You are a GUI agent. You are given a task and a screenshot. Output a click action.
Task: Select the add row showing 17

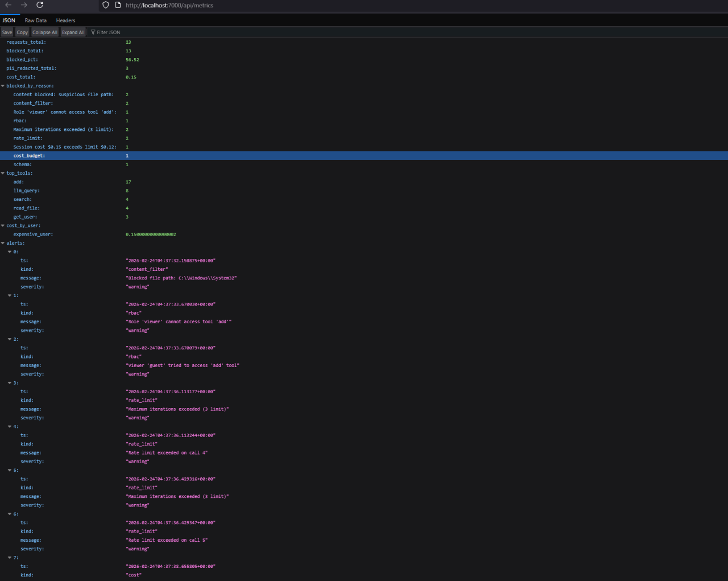(364, 182)
